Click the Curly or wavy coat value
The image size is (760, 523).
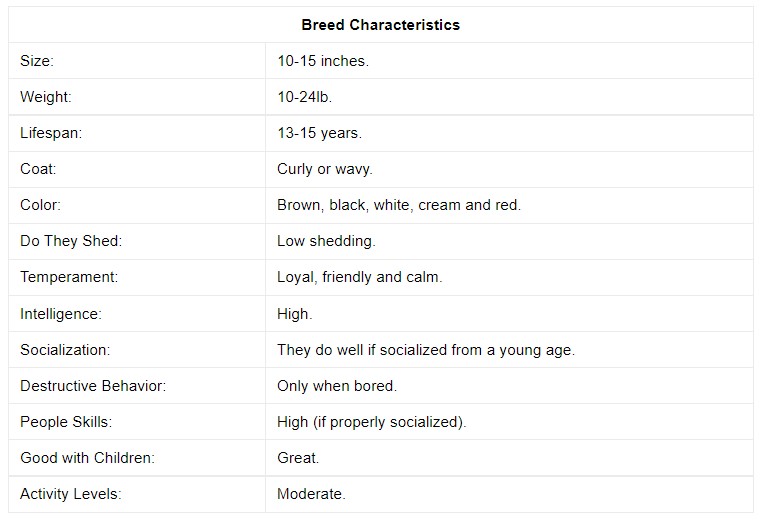click(x=325, y=169)
